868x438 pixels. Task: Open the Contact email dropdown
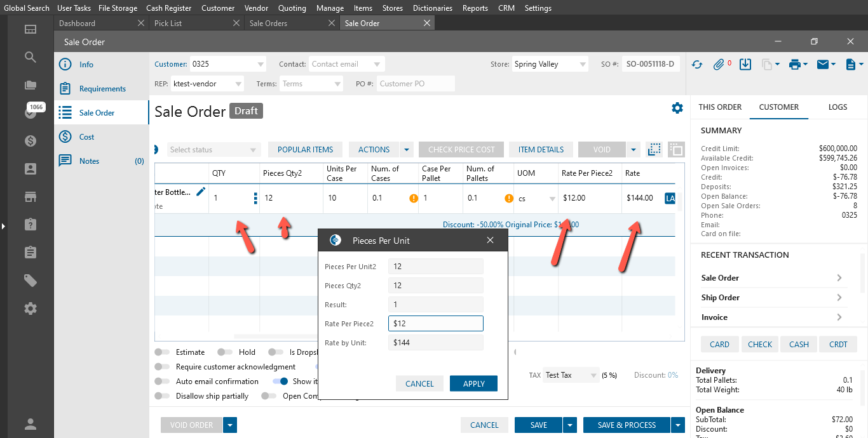tap(377, 64)
